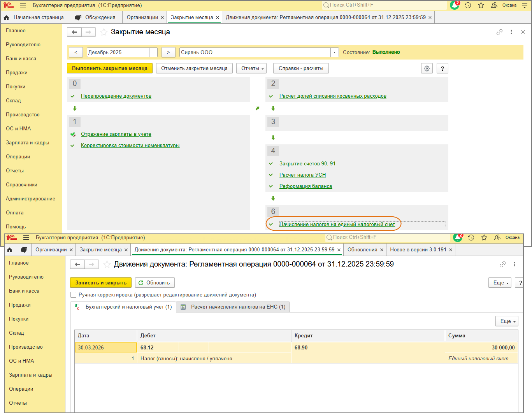Open Начальная страница tab
The width and height of the screenshot is (532, 414).
(35, 18)
